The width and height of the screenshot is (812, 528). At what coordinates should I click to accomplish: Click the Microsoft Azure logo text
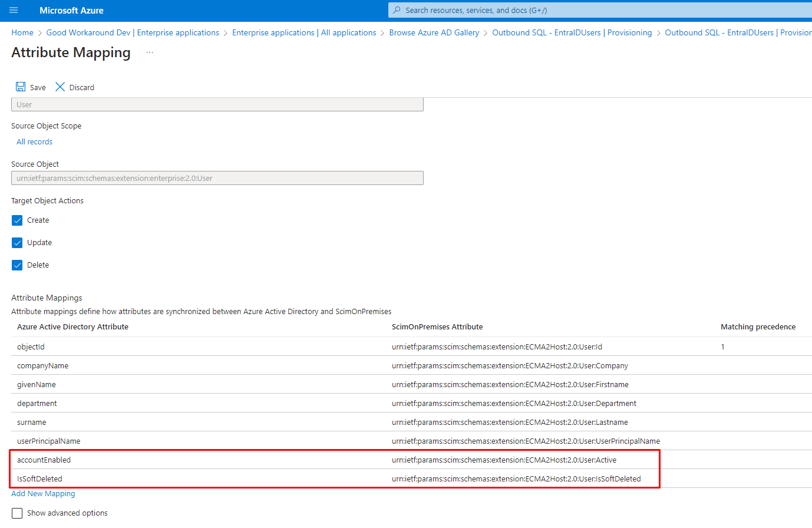(71, 11)
